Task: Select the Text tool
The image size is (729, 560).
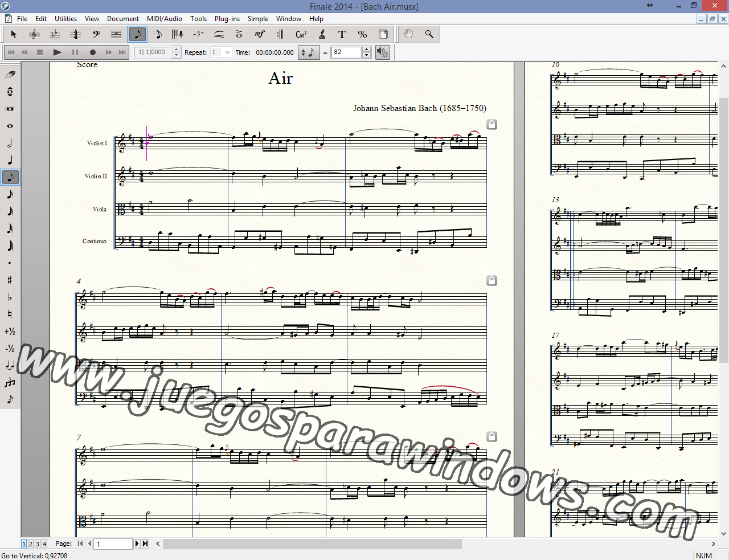Action: (x=342, y=35)
